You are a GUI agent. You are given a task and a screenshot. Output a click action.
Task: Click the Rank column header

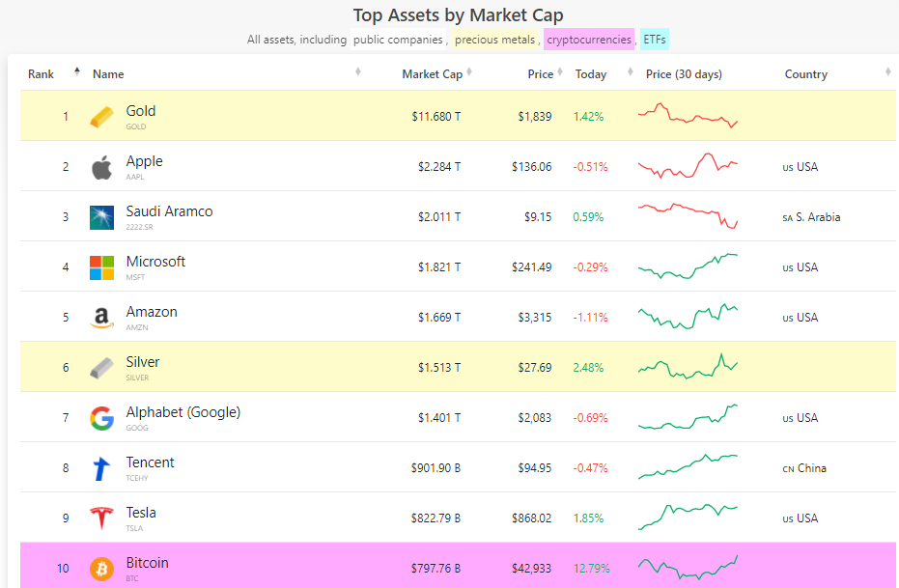pyautogui.click(x=41, y=74)
